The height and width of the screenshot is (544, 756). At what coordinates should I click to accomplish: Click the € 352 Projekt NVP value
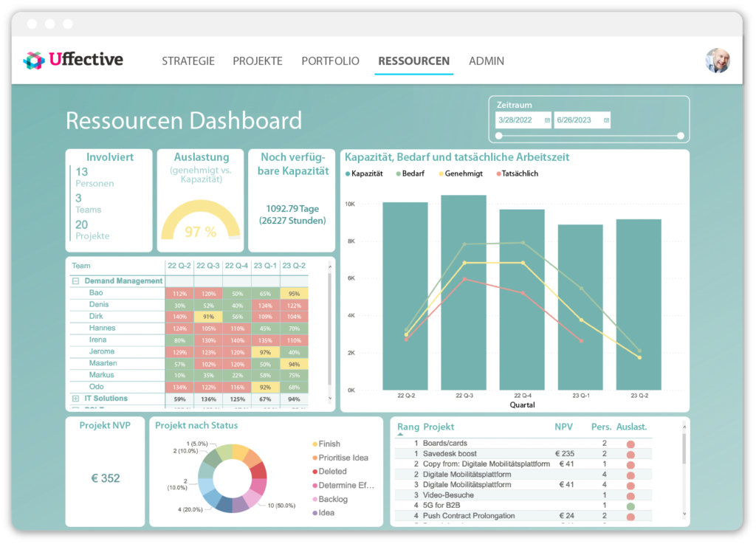click(106, 478)
